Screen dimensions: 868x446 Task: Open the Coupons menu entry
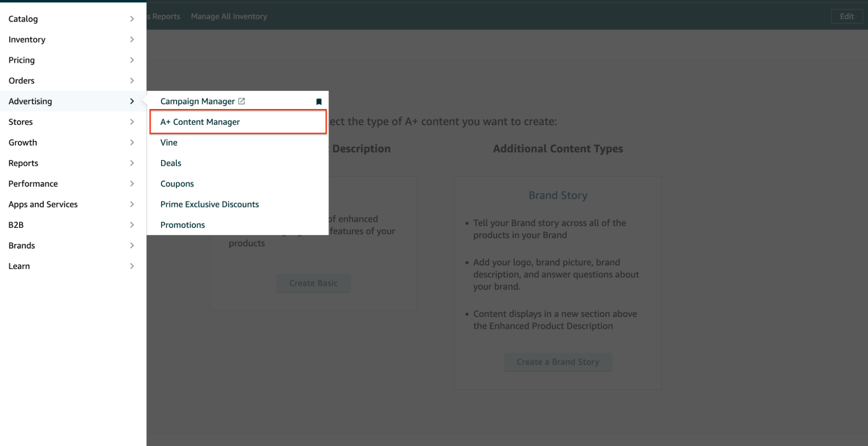[x=177, y=184]
